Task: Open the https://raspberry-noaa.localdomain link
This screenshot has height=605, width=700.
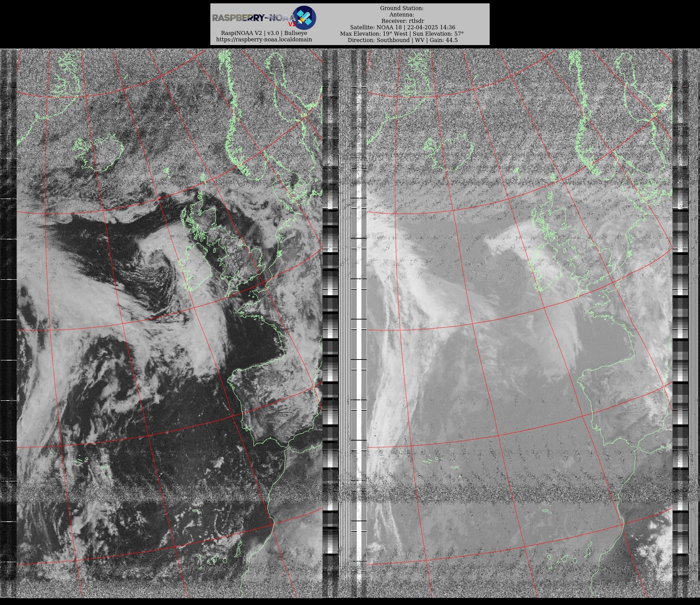Action: click(264, 39)
